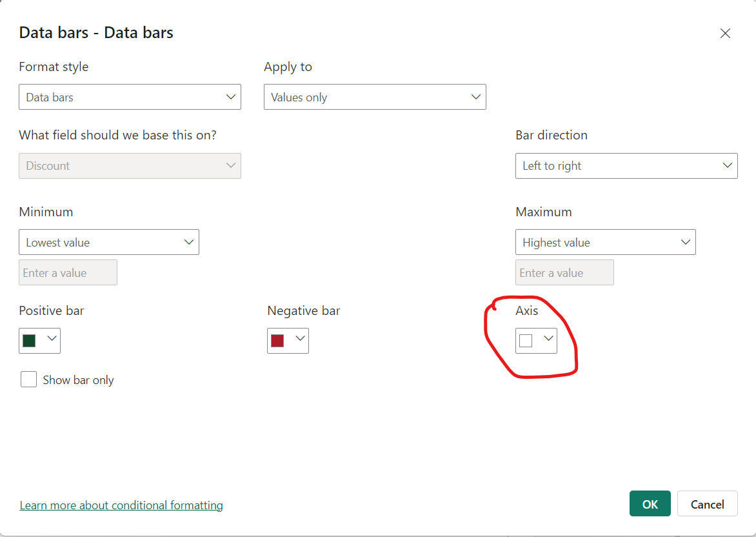The width and height of the screenshot is (756, 537).
Task: Open the Negative bar color picker
Action: [x=288, y=341]
